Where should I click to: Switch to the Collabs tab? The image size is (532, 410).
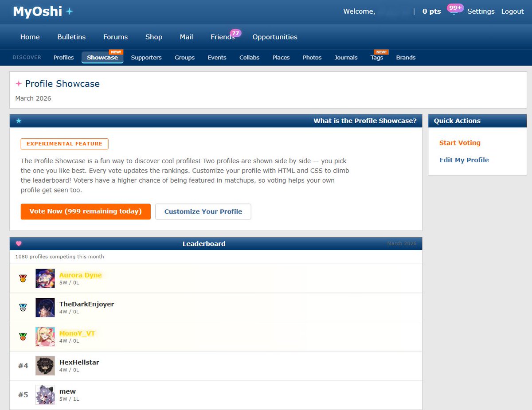tap(249, 58)
